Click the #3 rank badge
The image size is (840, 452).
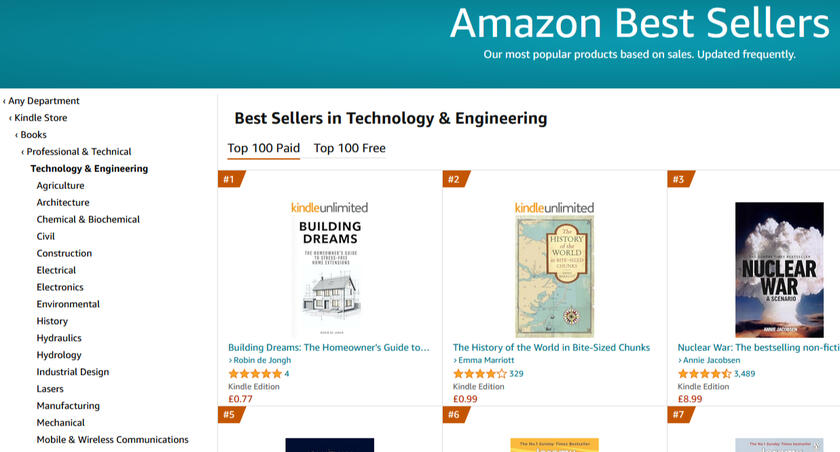[679, 180]
